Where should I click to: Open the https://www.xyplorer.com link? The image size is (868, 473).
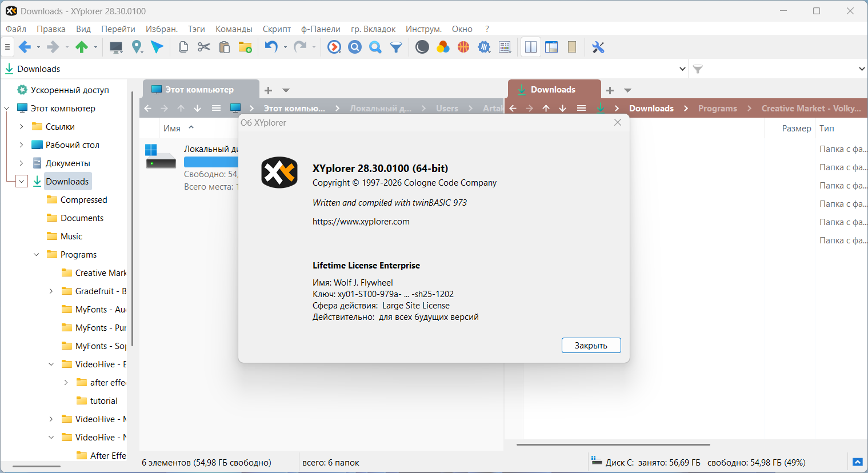361,222
